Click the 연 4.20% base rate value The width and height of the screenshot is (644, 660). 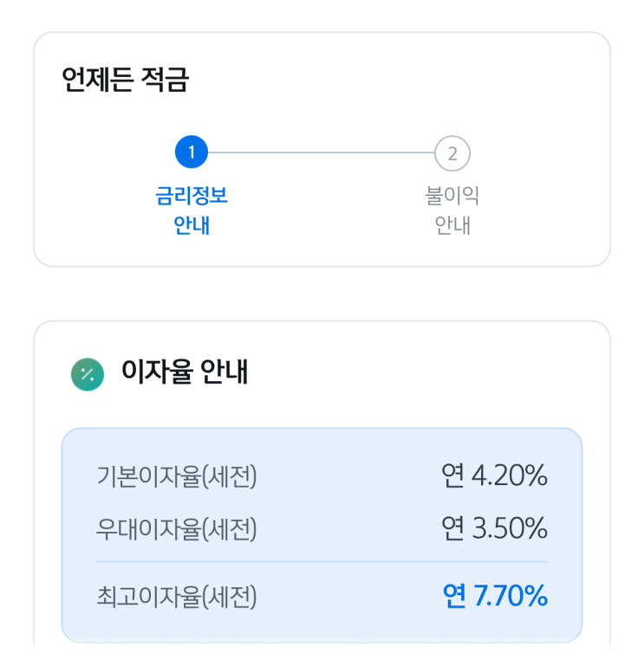(x=494, y=476)
